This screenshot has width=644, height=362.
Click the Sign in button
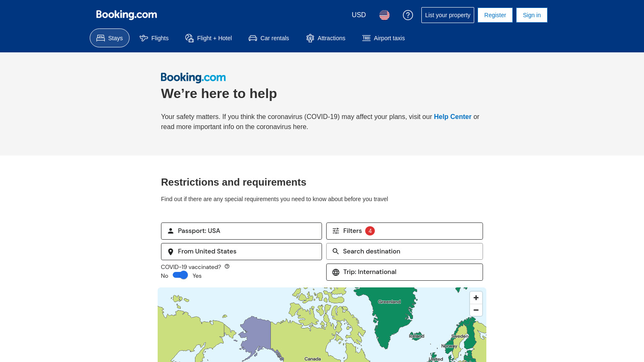pyautogui.click(x=532, y=15)
